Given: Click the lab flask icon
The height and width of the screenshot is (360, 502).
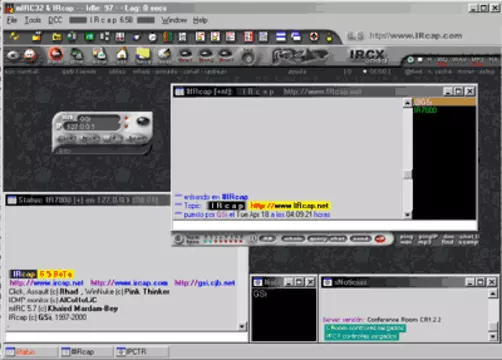Looking at the screenshot, I should (99, 54).
